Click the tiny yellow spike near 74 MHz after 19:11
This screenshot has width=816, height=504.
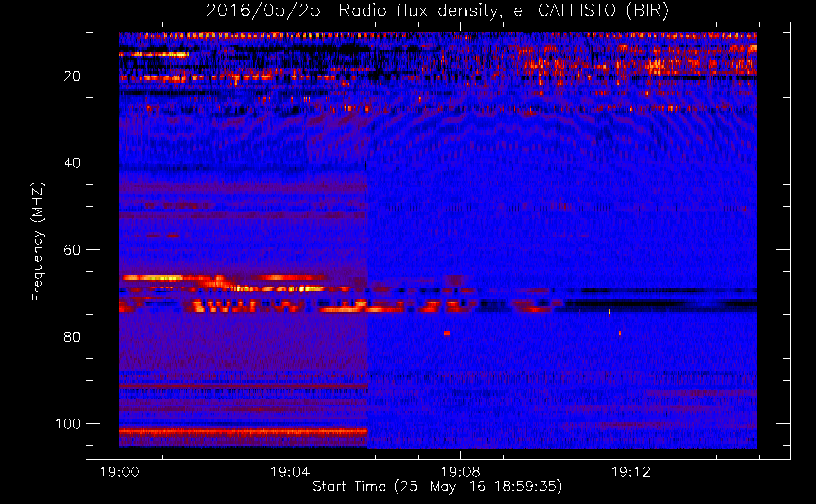[x=609, y=312]
